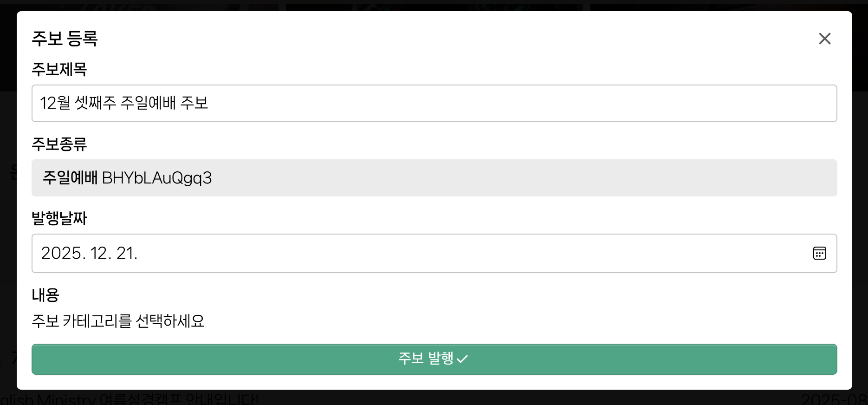
Task: Click the checkmark icon on 주보 발행
Action: pos(462,359)
